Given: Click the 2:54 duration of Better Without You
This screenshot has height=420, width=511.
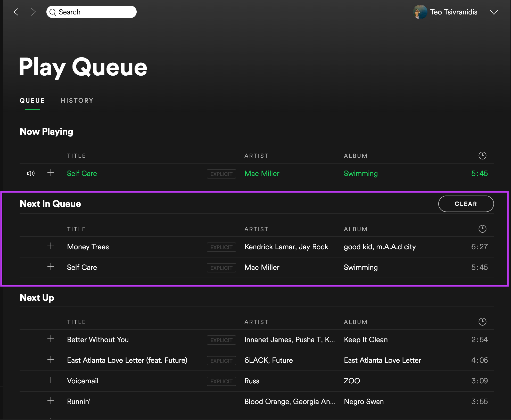Looking at the screenshot, I should pyautogui.click(x=480, y=340).
